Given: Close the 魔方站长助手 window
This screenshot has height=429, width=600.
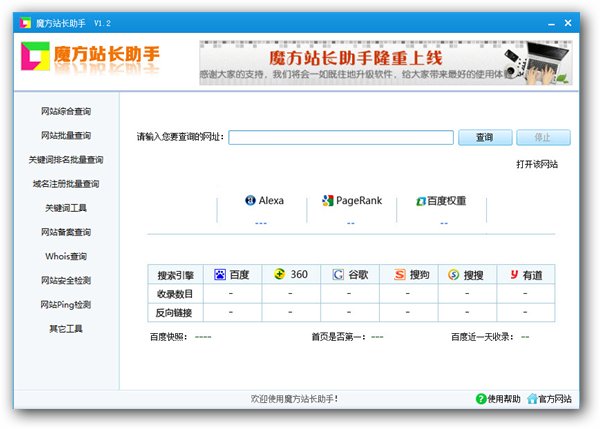Looking at the screenshot, I should point(568,23).
